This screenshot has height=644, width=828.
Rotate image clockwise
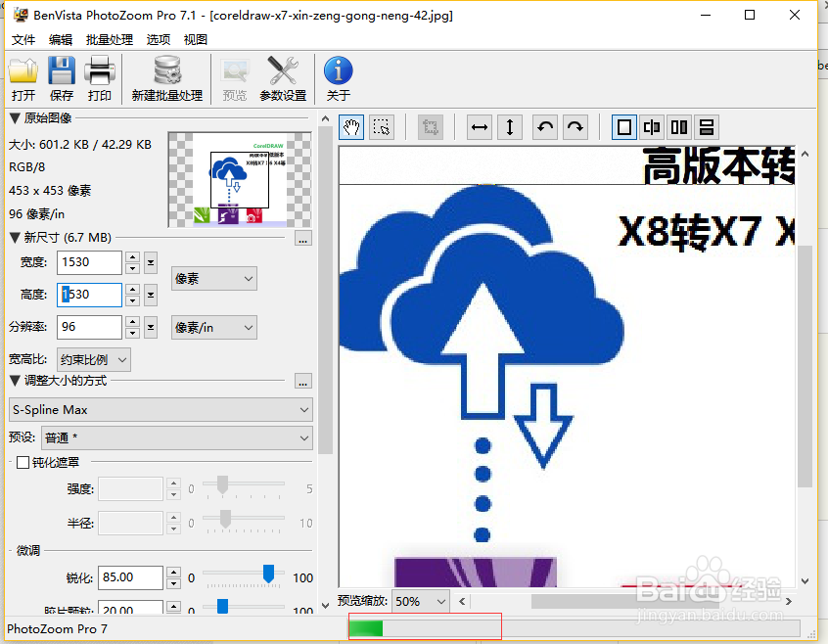coord(575,127)
